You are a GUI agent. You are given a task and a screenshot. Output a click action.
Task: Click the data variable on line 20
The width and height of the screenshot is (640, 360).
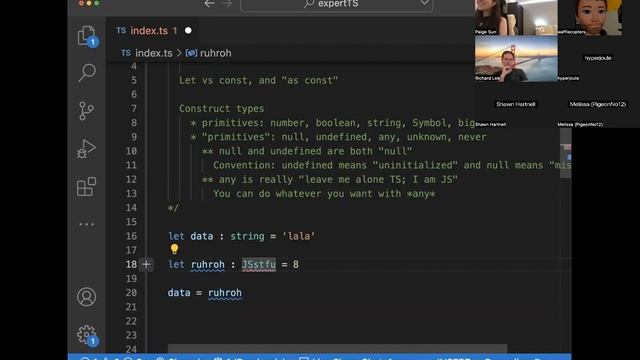(179, 293)
